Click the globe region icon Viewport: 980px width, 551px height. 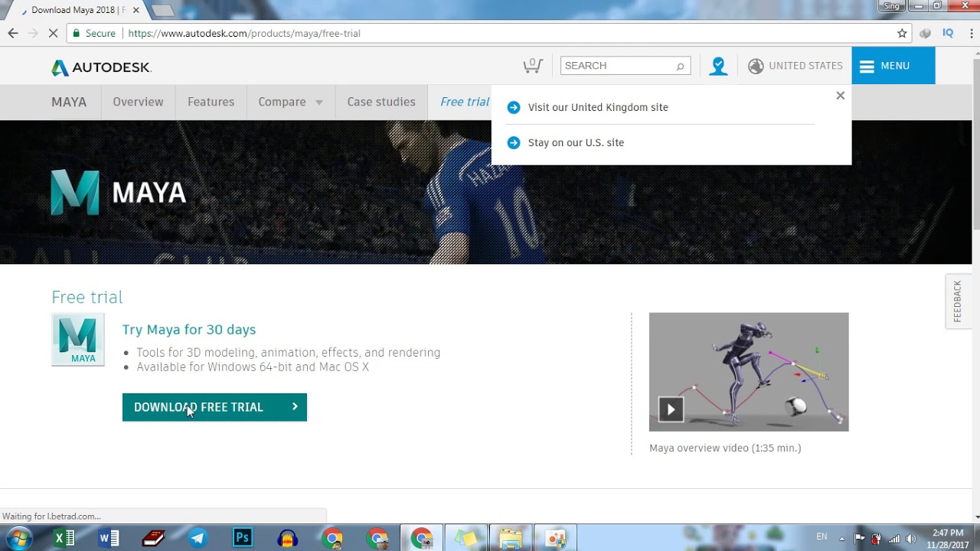756,66
